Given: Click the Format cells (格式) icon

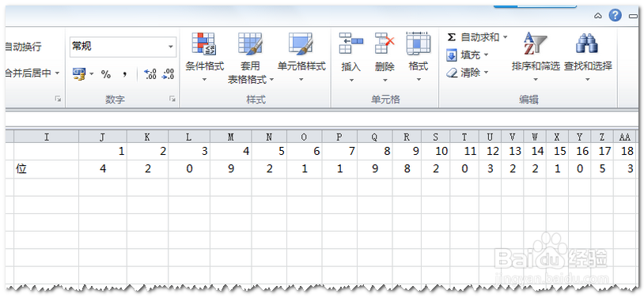Looking at the screenshot, I should [418, 43].
